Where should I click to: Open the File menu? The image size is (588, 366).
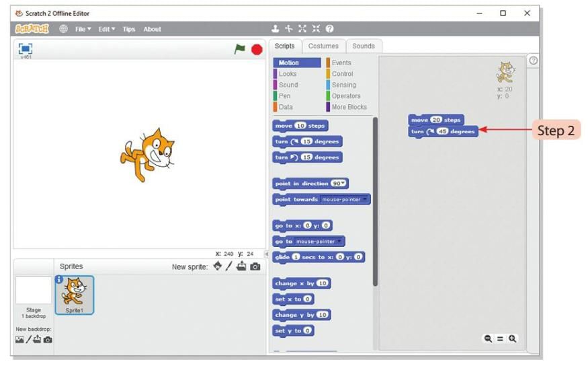click(83, 29)
